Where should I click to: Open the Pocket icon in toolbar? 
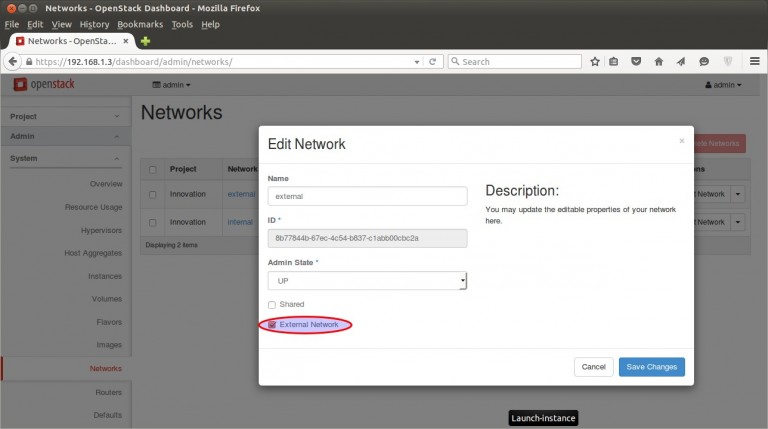(x=637, y=61)
